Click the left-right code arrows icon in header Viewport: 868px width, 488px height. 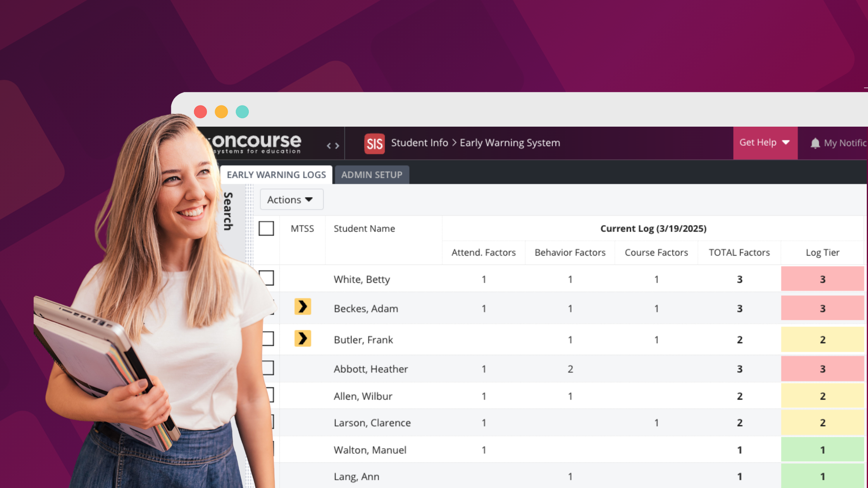coord(333,146)
